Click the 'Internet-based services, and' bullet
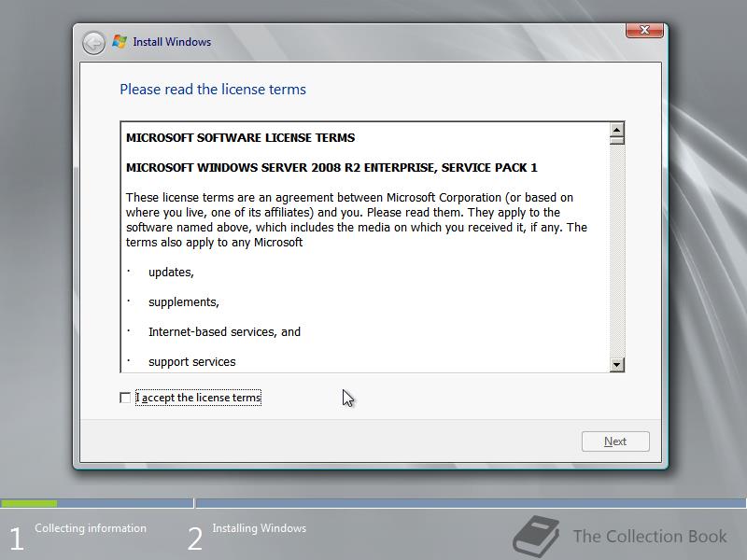Image resolution: width=747 pixels, height=560 pixels. point(224,332)
